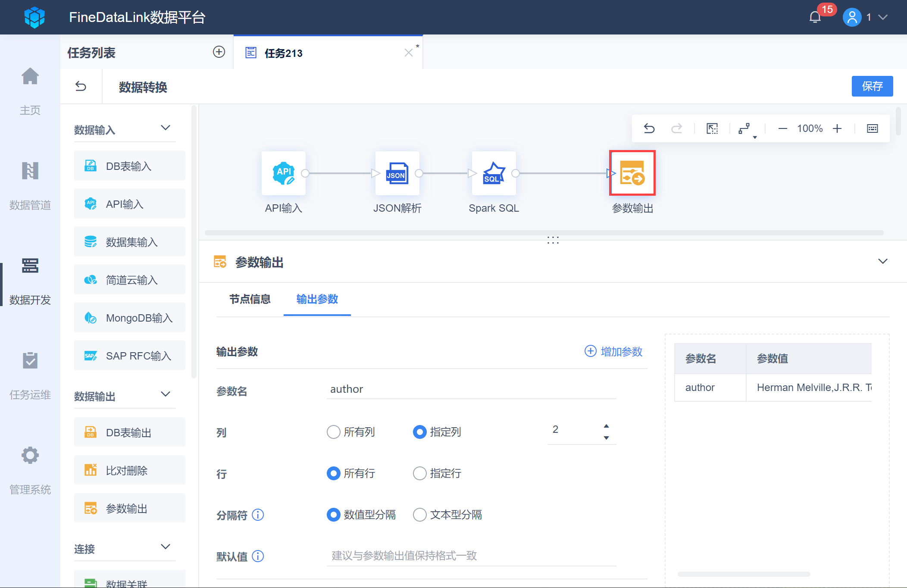Click the API输入 node on canvas
907x588 pixels.
point(283,173)
